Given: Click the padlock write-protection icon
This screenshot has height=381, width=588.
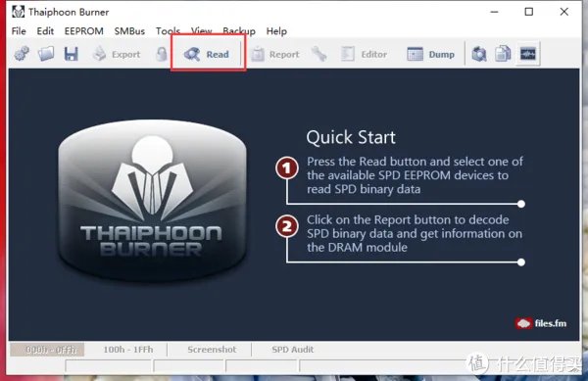Looking at the screenshot, I should tap(162, 54).
